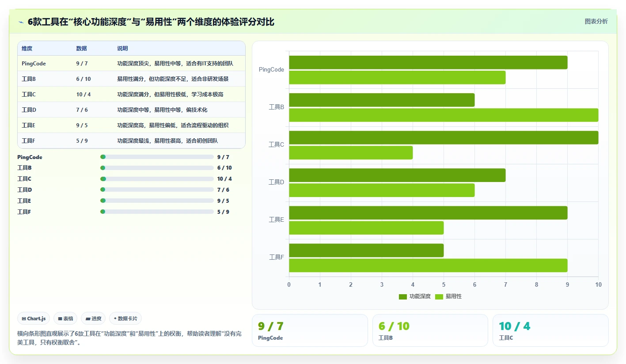Image resolution: width=626 pixels, height=364 pixels.
Task: Open the 10 / 4 工具C data card
Action: (x=550, y=330)
